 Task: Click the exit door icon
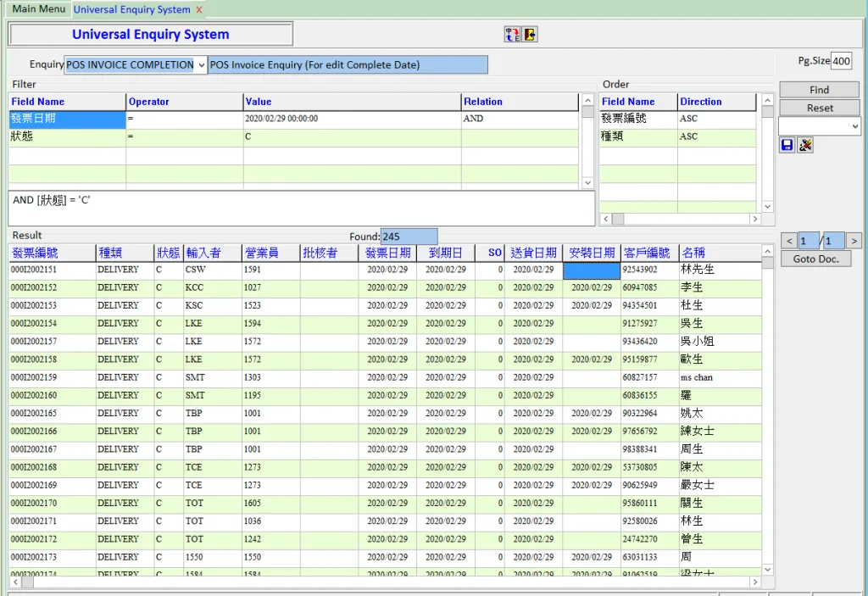pos(531,35)
